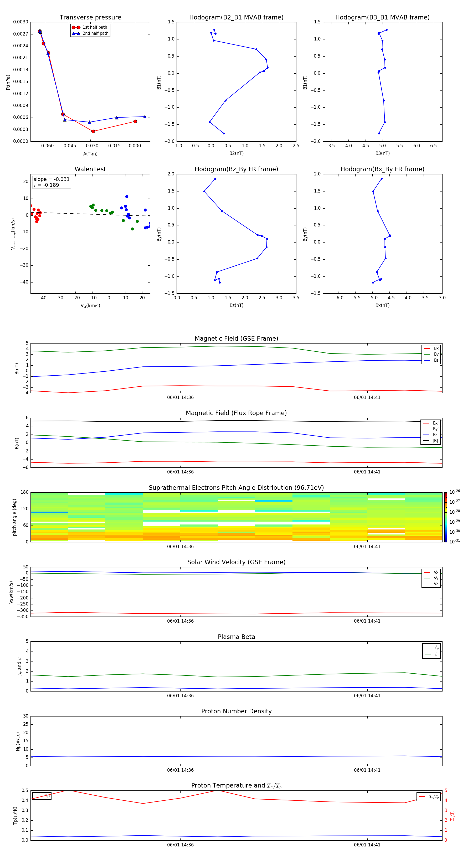Click the 'WalenTest' plot title
The image size is (473, 868).
point(90,169)
